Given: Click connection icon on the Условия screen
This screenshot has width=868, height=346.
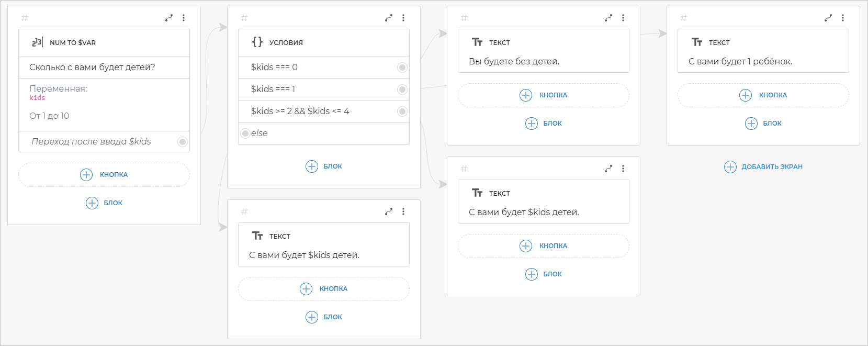Looking at the screenshot, I should pos(389,18).
